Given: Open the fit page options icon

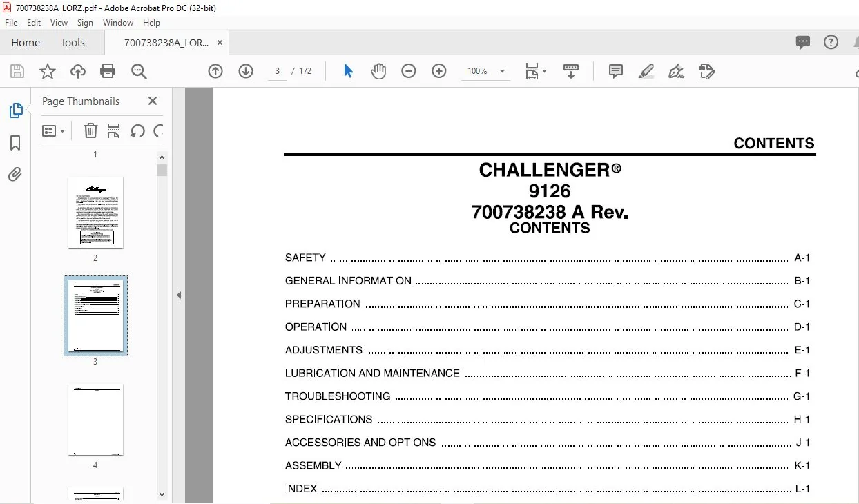Looking at the screenshot, I should [x=535, y=71].
